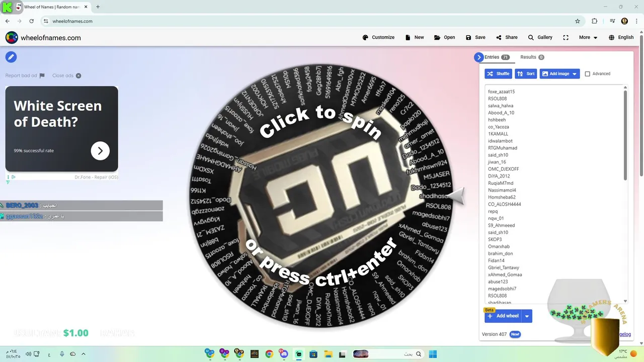The width and height of the screenshot is (644, 362).
Task: Spin the wheel by clicking its center
Action: click(x=320, y=196)
